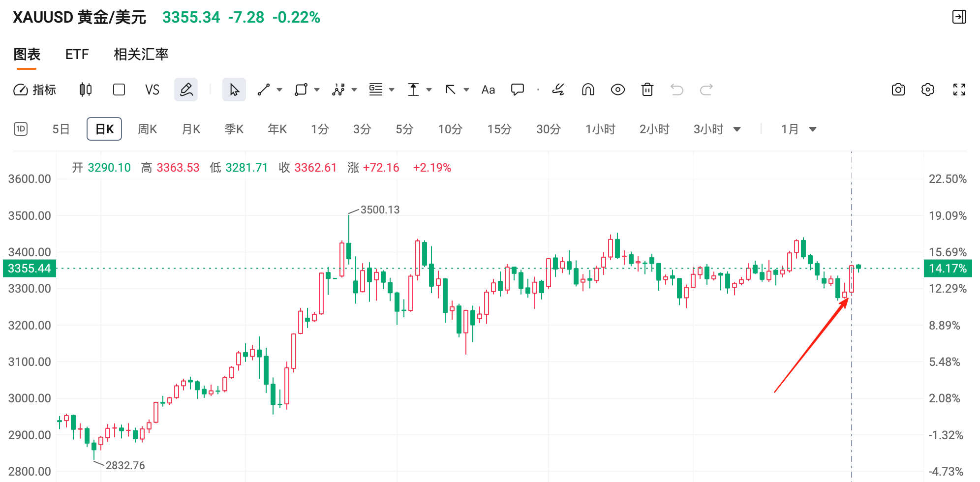
Task: Select the 年K yearly timeframe
Action: (x=277, y=129)
